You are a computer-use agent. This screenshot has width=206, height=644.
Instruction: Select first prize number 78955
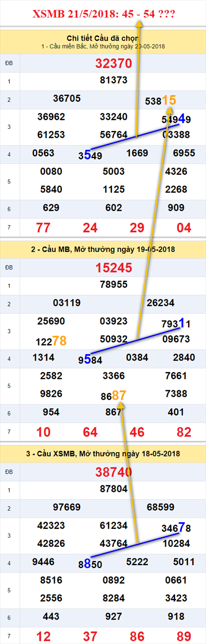[113, 284]
